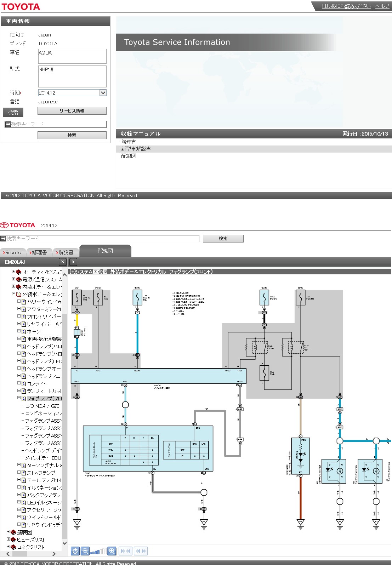Open the はじめにお読みください link
Viewport: 392px width, 565px height.
346,6
